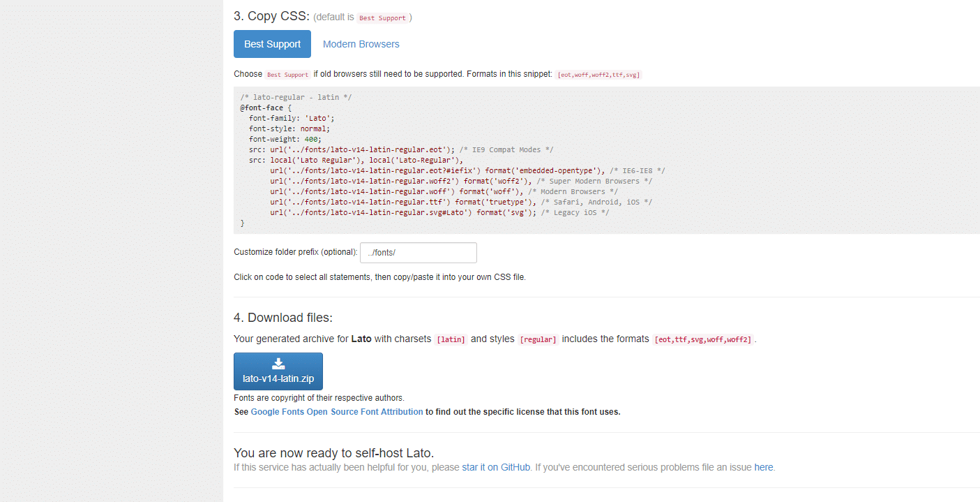Switch to Modern Browsers CSS option
The height and width of the screenshot is (502, 980).
[361, 44]
